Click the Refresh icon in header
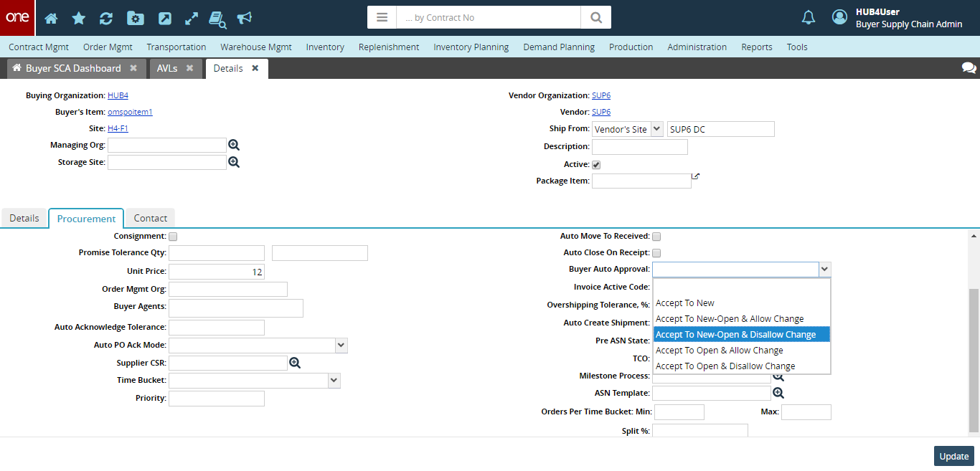Image resolution: width=980 pixels, height=471 pixels. [x=105, y=18]
